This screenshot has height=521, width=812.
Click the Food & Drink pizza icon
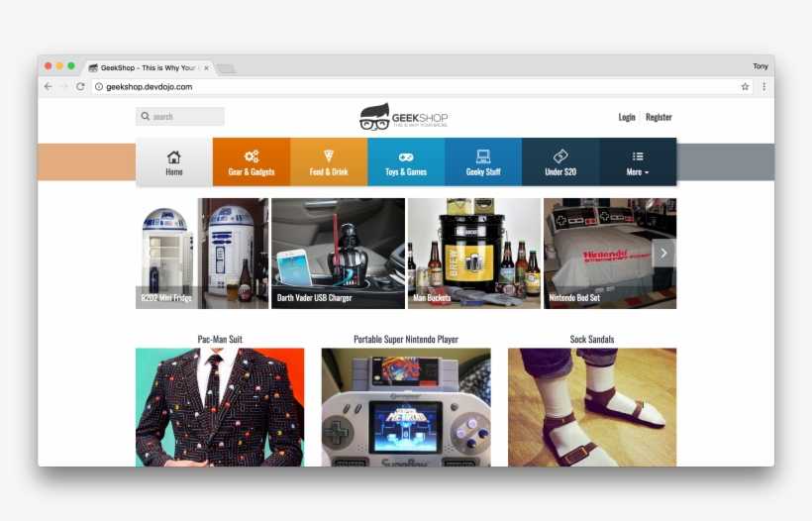329,156
